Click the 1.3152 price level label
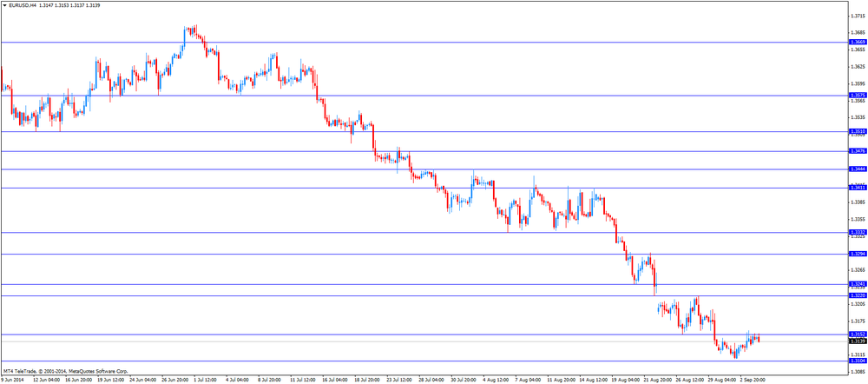868x384 pixels. click(x=857, y=334)
